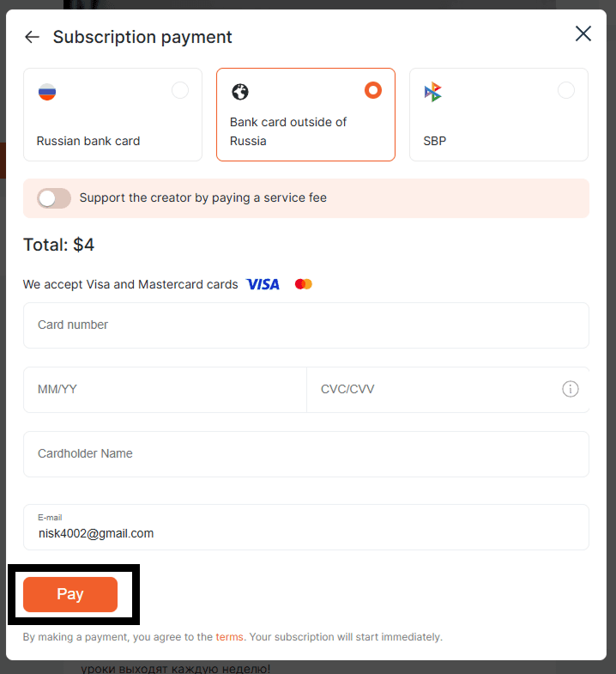Open the terms link
Image resolution: width=616 pixels, height=674 pixels.
pos(229,637)
